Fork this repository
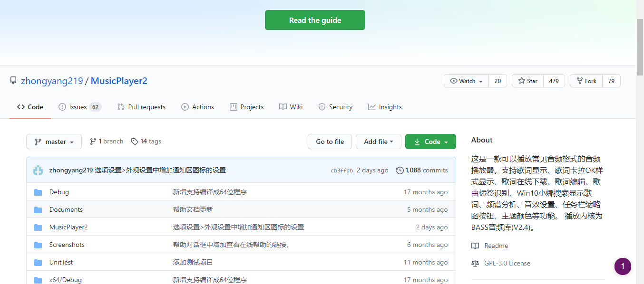Screen dimensions: 644x284 point(586,81)
